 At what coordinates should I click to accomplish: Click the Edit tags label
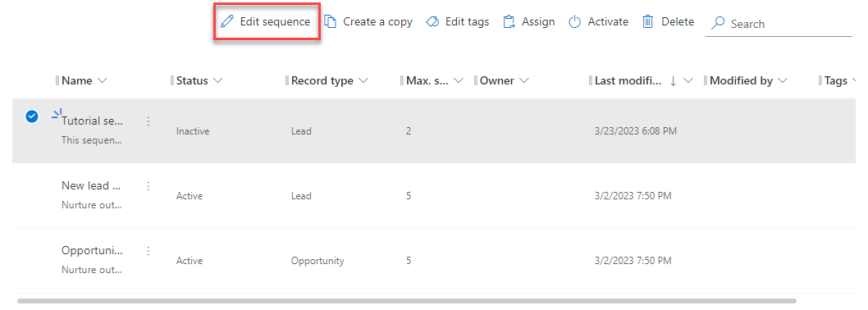(x=467, y=21)
